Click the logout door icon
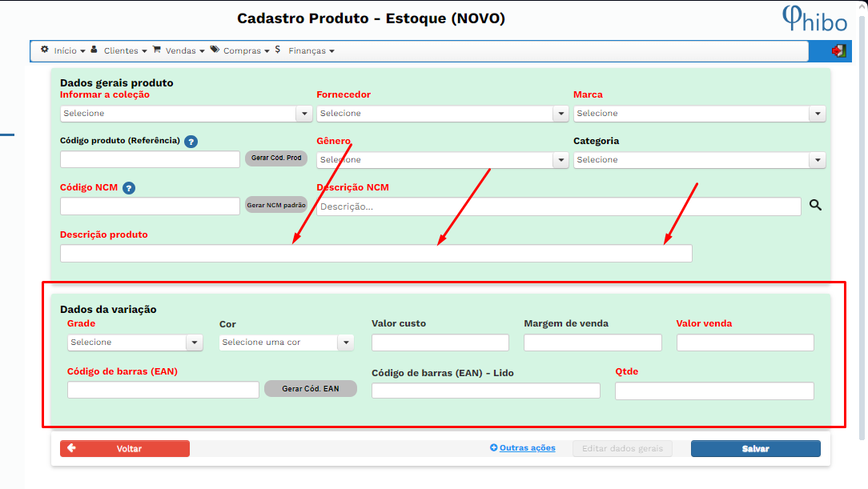The width and height of the screenshot is (868, 489). pos(838,51)
